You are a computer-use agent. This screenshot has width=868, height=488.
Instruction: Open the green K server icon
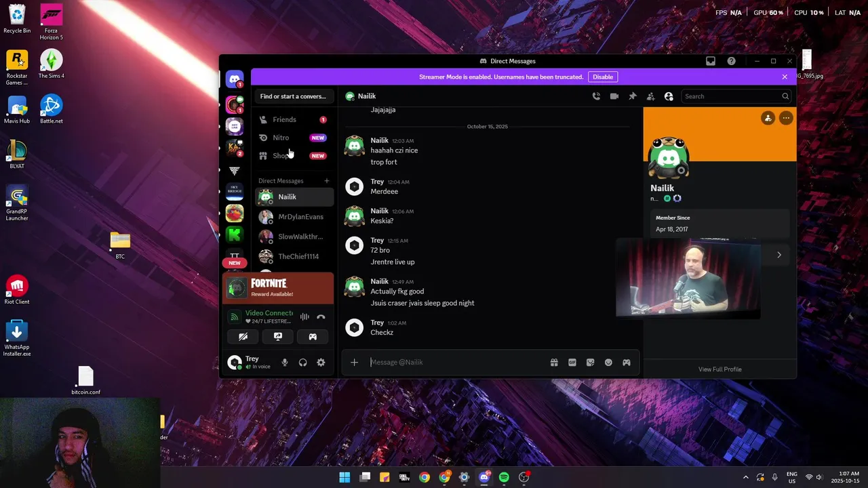pos(235,235)
